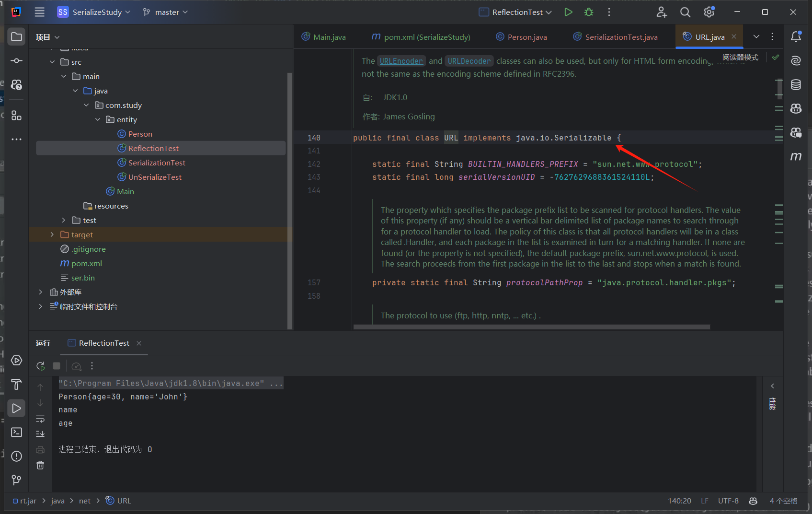Open the Structure tool window icon
812x514 pixels.
16,115
